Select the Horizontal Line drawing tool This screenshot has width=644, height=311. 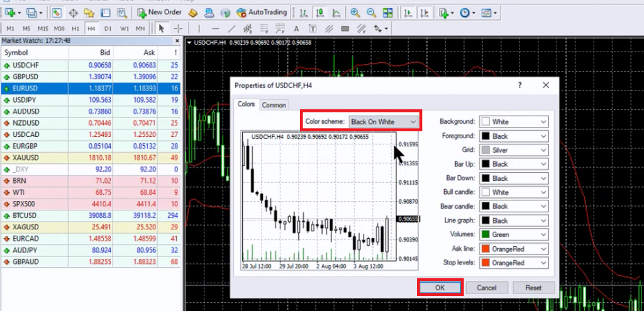[215, 29]
